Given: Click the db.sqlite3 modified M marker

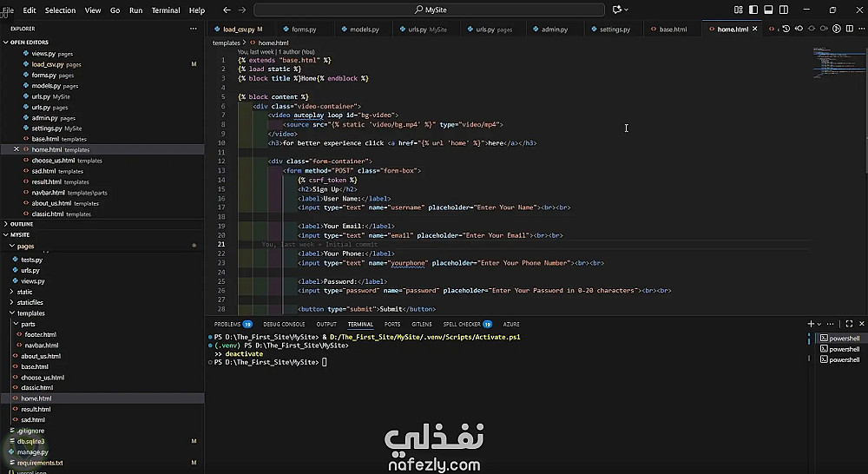Looking at the screenshot, I should point(194,441).
